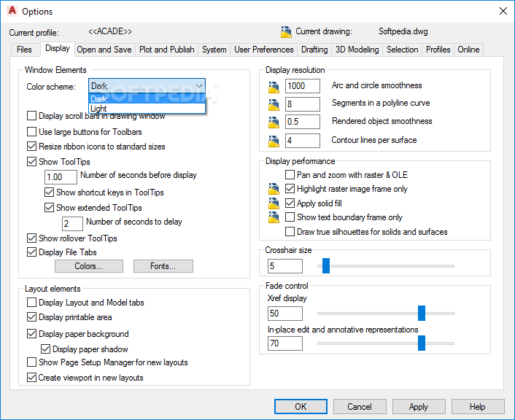
Task: Click the Crosshair size value field
Action: coord(285,266)
